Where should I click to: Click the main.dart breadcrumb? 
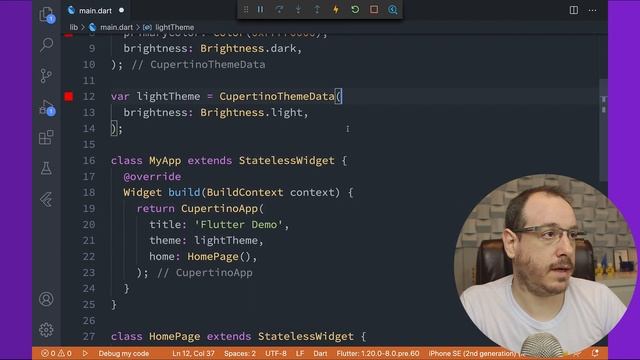point(116,27)
